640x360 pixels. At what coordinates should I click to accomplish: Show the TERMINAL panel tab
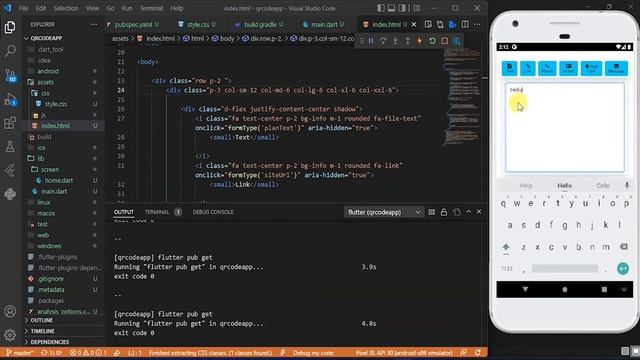[x=157, y=212]
